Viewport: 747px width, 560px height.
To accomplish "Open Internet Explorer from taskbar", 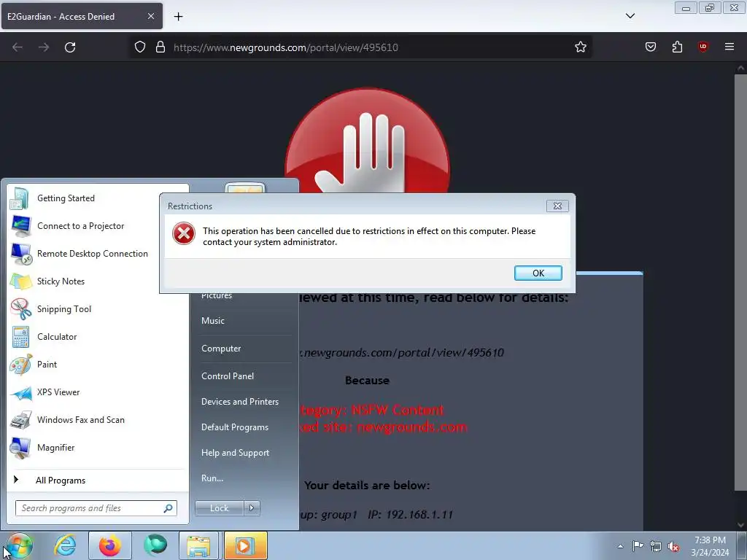I will click(x=65, y=545).
